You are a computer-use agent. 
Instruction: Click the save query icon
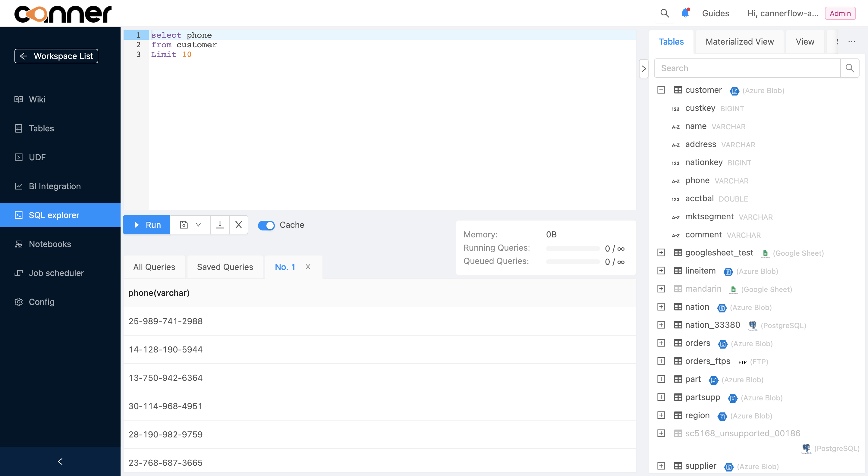pos(184,225)
